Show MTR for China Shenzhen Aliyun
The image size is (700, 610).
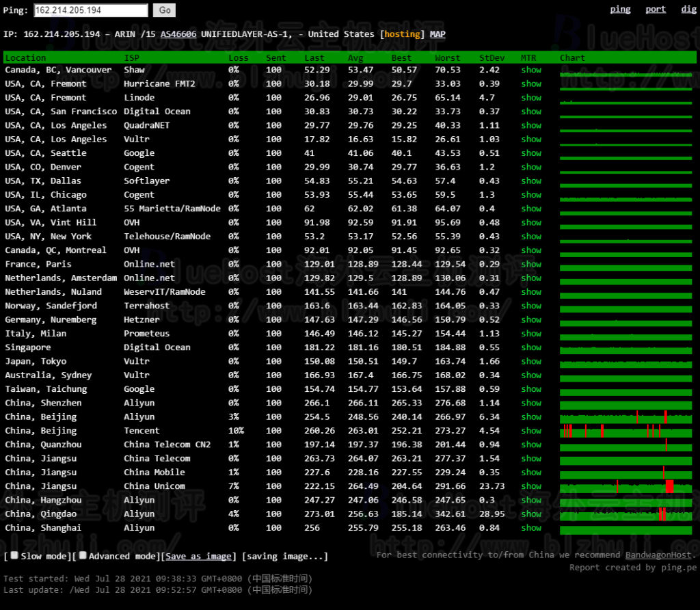530,403
